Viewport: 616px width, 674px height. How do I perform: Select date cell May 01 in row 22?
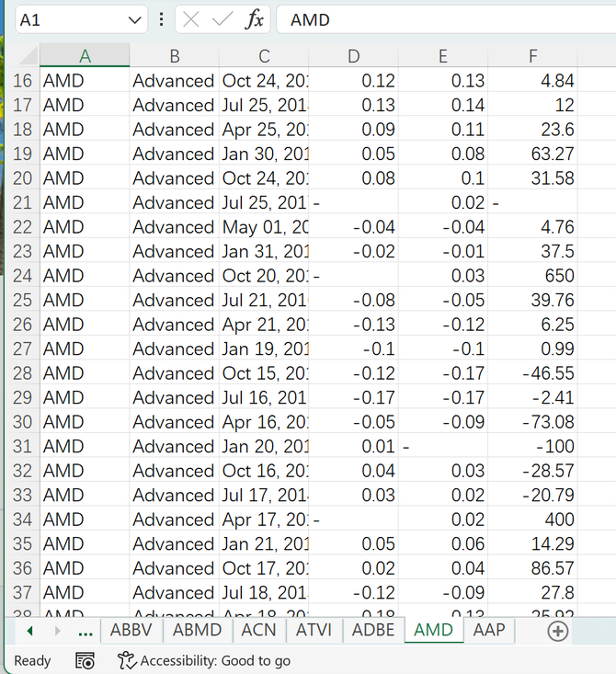pos(264,227)
